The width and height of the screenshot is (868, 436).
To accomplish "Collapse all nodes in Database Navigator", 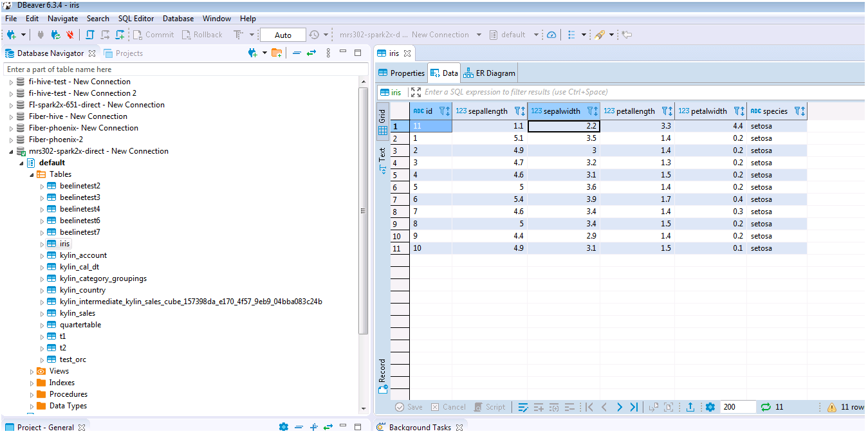I will [297, 53].
